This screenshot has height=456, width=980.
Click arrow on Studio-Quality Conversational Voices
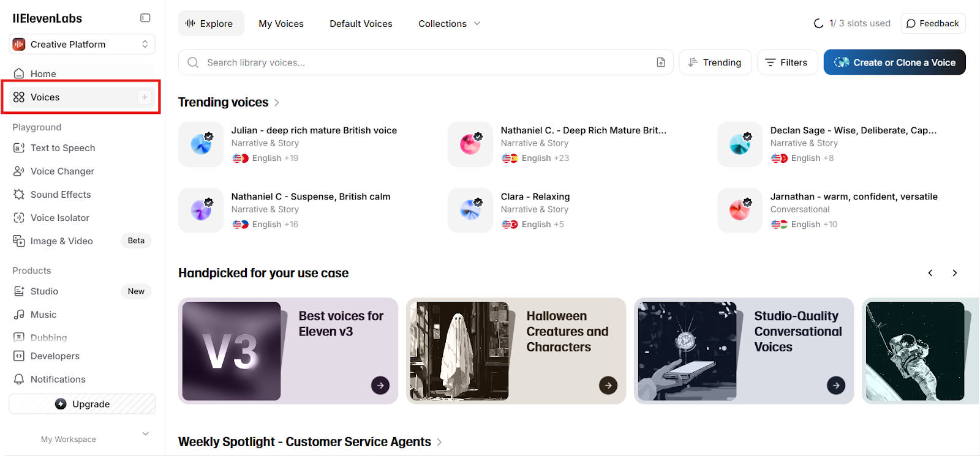[x=836, y=386]
